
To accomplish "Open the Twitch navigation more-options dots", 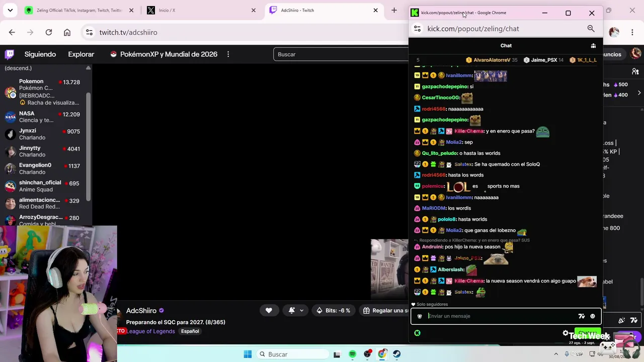I will click(228, 54).
